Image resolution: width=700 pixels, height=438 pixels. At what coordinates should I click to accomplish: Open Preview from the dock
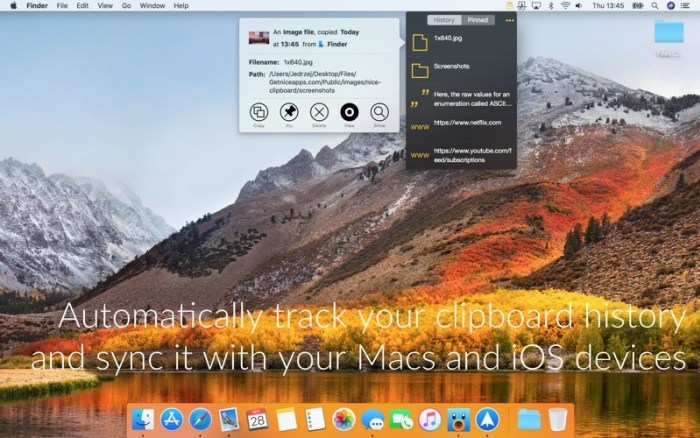(x=229, y=420)
